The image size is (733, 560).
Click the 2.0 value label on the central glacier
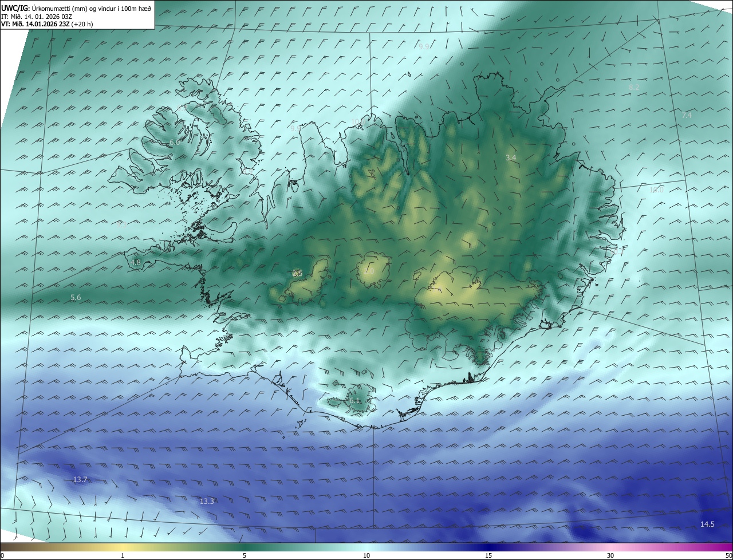click(x=369, y=271)
